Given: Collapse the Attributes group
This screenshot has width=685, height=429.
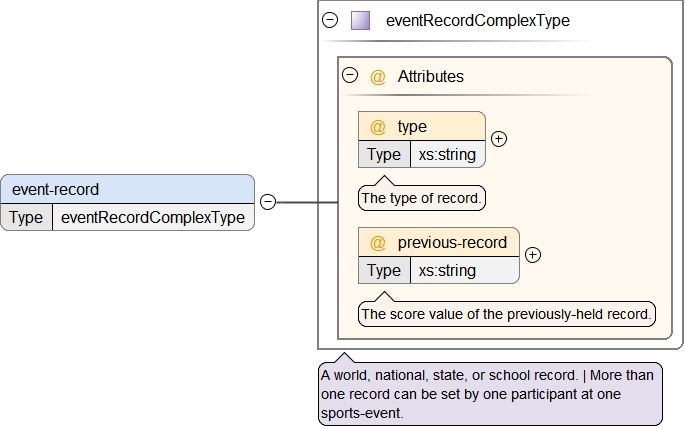Looking at the screenshot, I should click(350, 76).
